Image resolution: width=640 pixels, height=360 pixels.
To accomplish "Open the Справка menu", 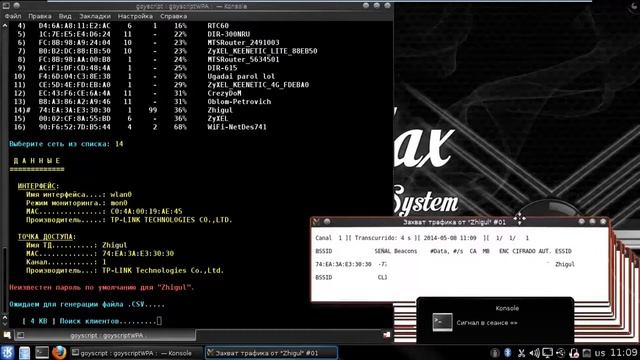I will pos(173,16).
